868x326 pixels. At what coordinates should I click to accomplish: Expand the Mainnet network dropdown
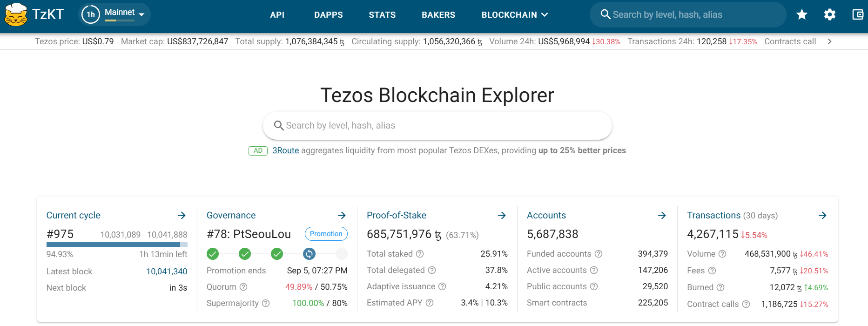pos(125,14)
